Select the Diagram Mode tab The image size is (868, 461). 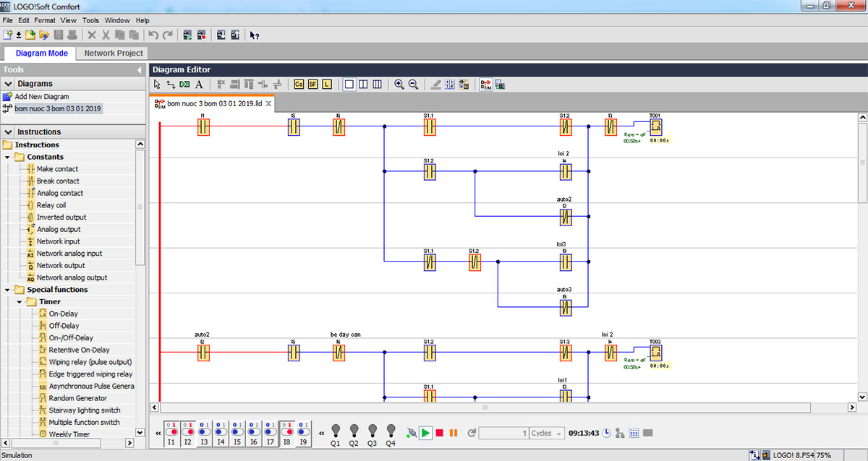[41, 53]
